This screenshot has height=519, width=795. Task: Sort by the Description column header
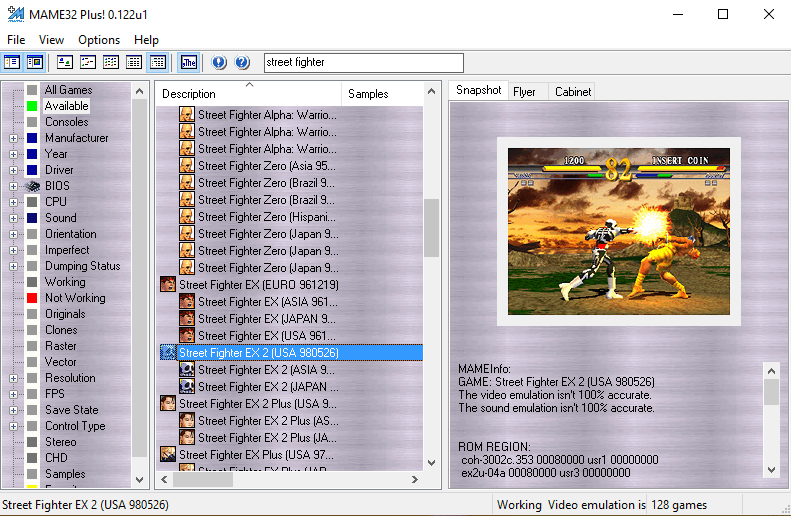[248, 94]
